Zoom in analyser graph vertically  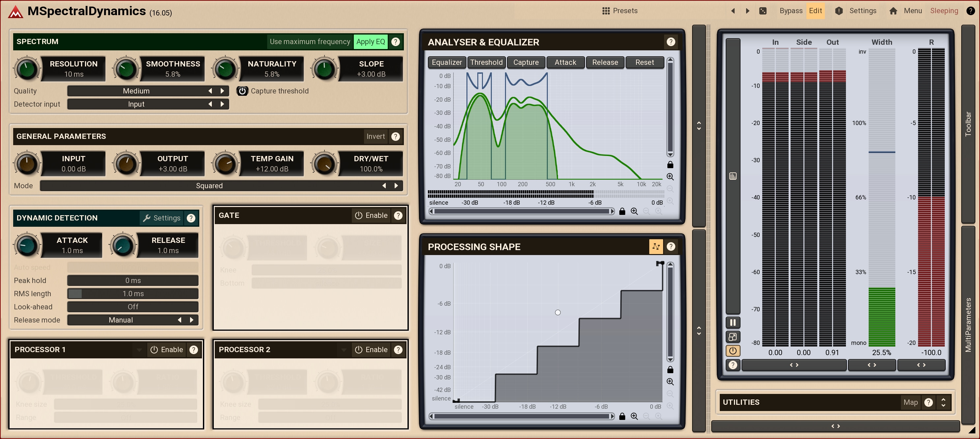(670, 177)
